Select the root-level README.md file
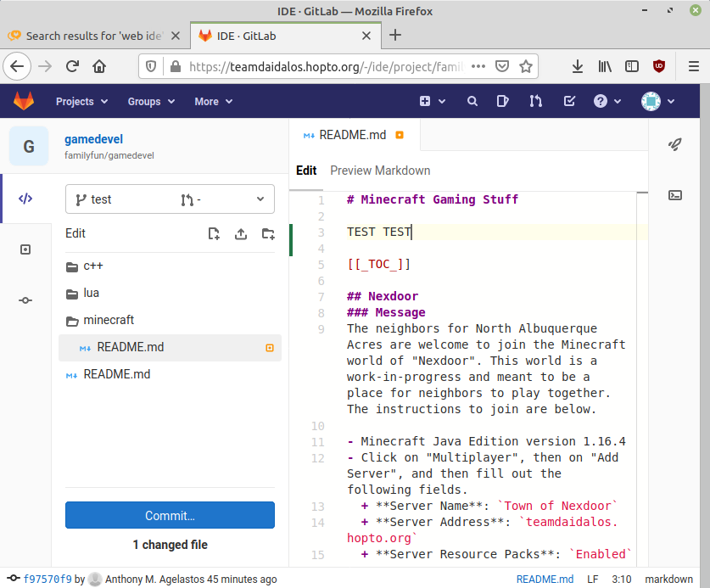The width and height of the screenshot is (710, 588). point(170,375)
